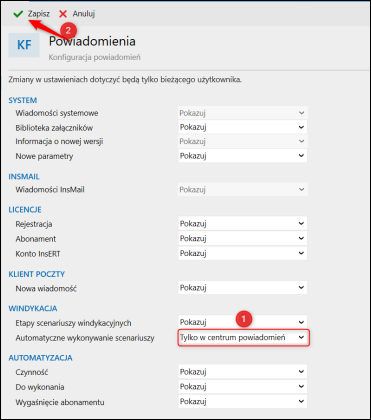Image resolution: width=371 pixels, height=420 pixels.
Task: Open Automatyczne wykonywanie scenariuszy dropdown
Action: click(244, 338)
